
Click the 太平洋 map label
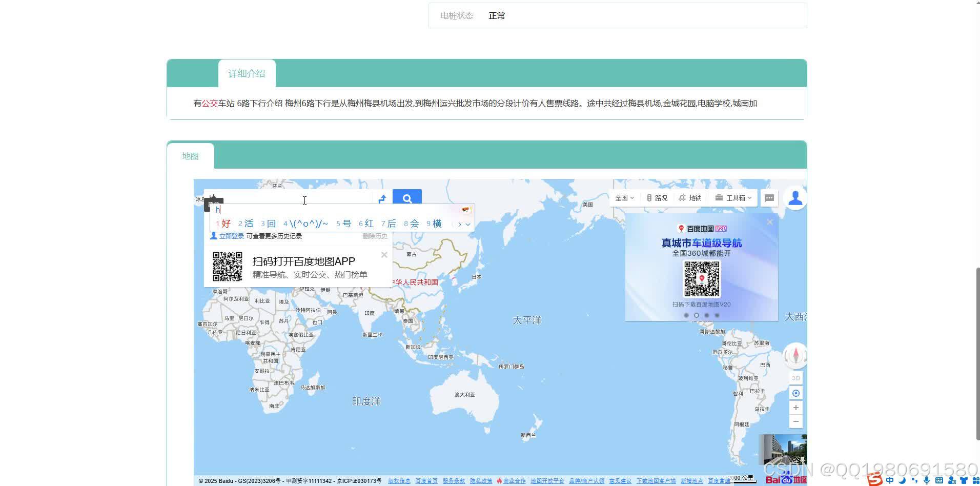pos(527,320)
